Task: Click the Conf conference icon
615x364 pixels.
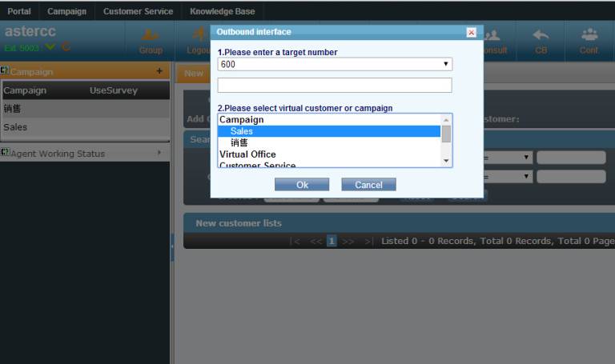Action: click(589, 41)
